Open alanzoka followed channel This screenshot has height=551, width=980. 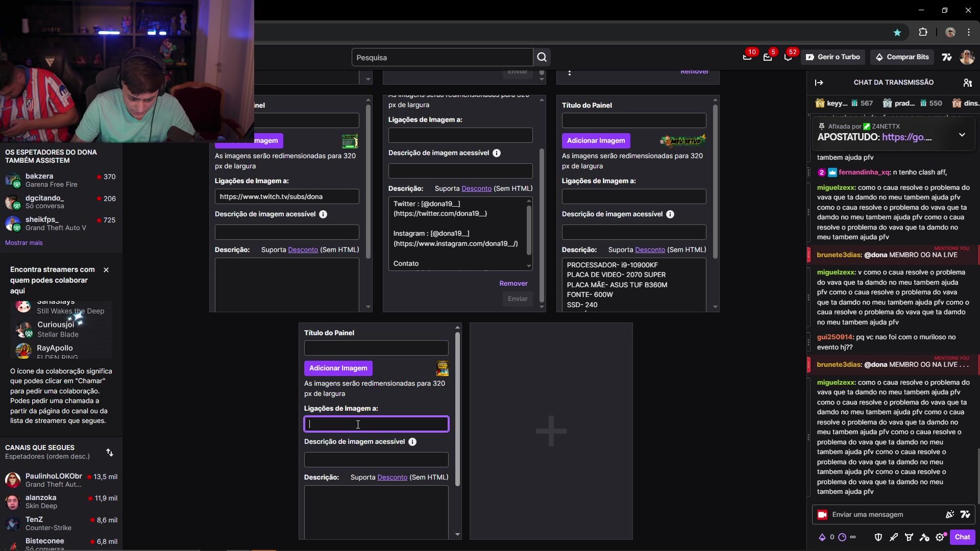[x=61, y=502]
